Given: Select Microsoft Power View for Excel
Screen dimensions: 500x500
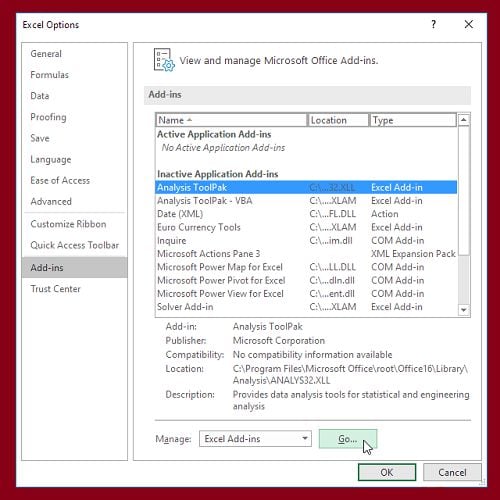Looking at the screenshot, I should 306,294.
